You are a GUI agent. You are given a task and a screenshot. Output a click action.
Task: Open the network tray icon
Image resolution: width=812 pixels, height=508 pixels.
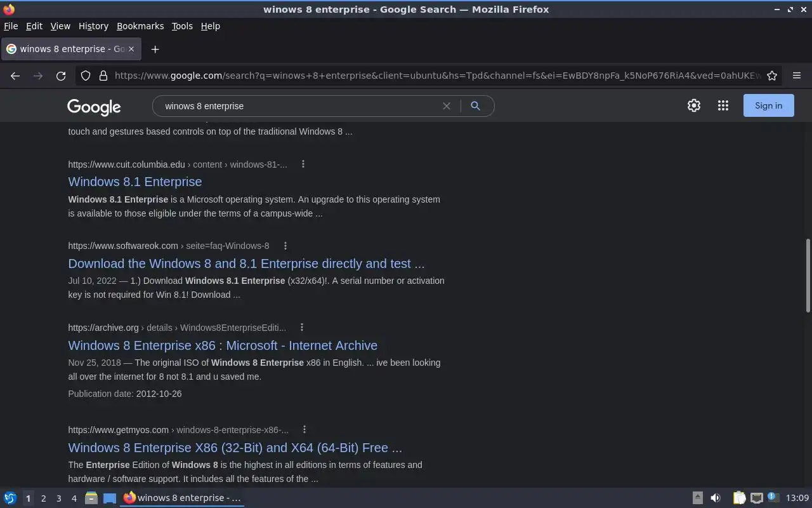[756, 498]
